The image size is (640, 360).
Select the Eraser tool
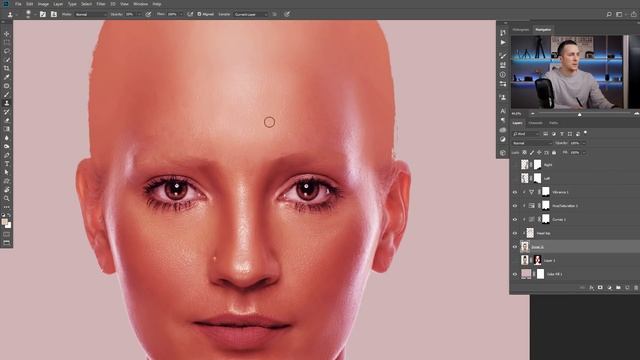pos(7,120)
